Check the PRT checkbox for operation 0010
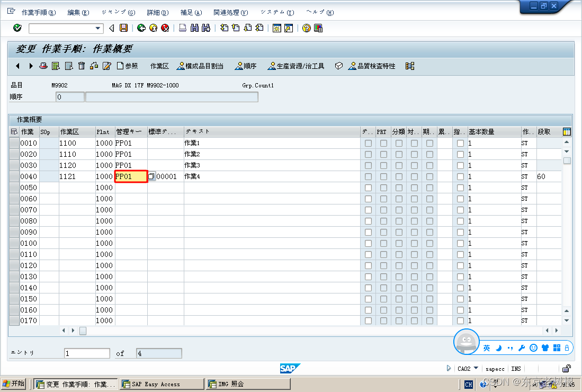 384,143
